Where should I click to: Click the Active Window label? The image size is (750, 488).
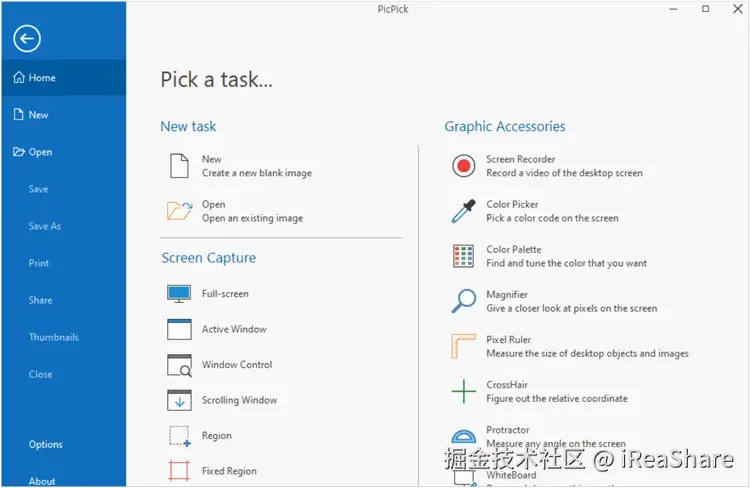[234, 329]
